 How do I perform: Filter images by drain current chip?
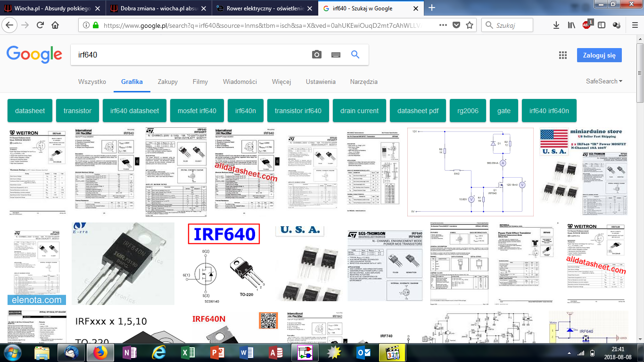[360, 111]
